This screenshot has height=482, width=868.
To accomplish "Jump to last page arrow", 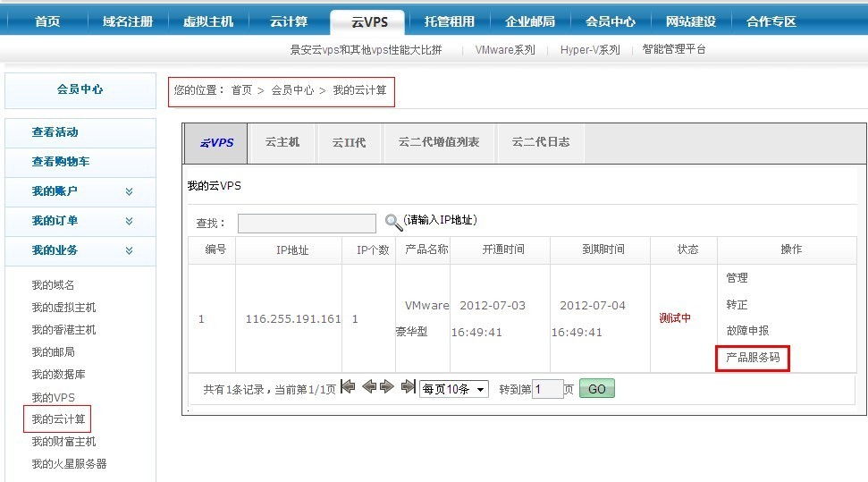I will [x=408, y=387].
